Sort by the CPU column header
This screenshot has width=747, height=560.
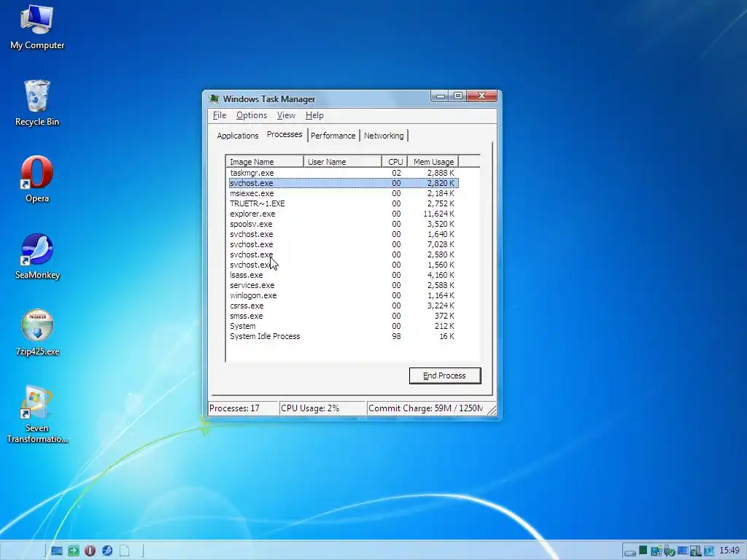coord(395,161)
